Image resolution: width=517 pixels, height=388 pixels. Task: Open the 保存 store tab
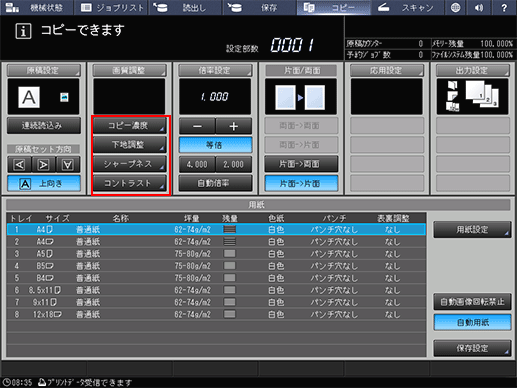point(259,7)
